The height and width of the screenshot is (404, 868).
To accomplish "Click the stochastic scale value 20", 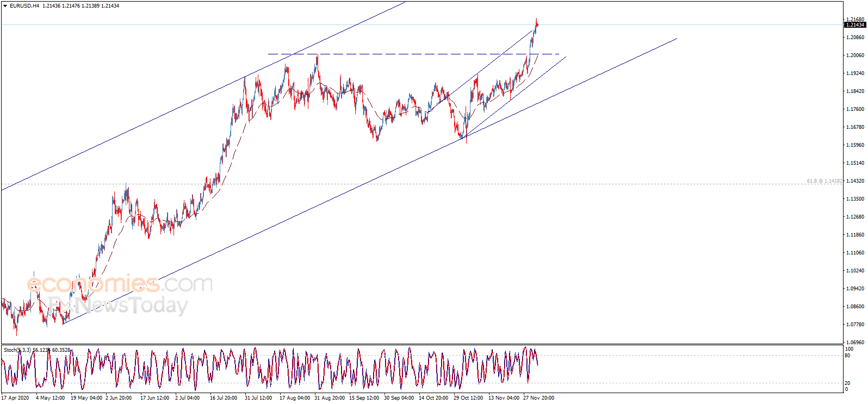I will 847,383.
